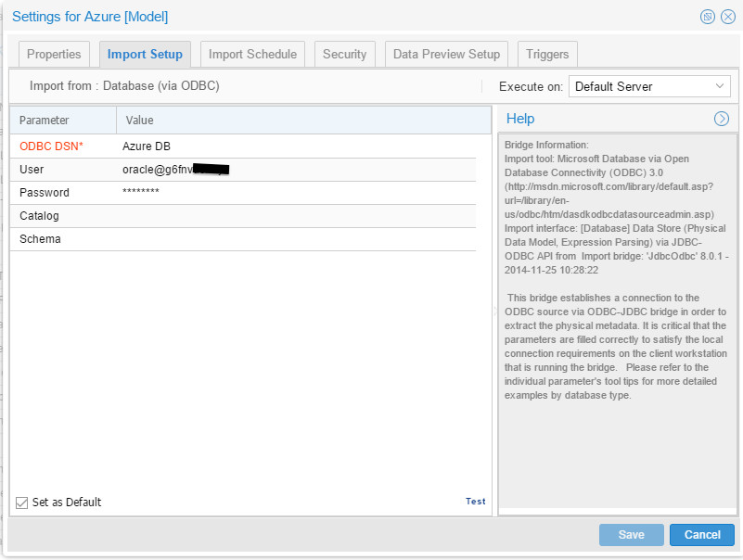Image resolution: width=743 pixels, height=560 pixels.
Task: Click the Password value field
Action: 297,193
